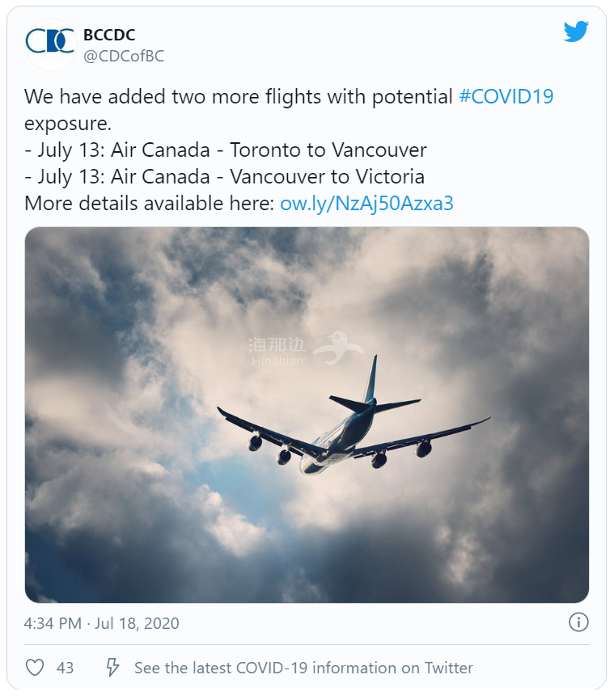Click the lightning bolt icon
Screen dimensions: 614x700
(112, 668)
